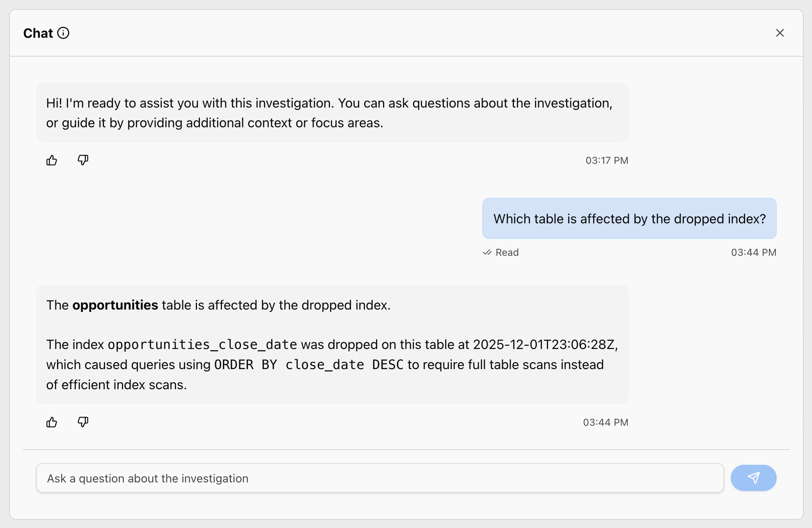Click the bold 'opportunities' word

point(115,305)
